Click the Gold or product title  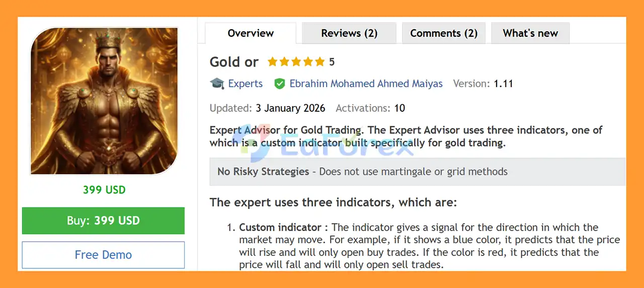click(x=234, y=62)
